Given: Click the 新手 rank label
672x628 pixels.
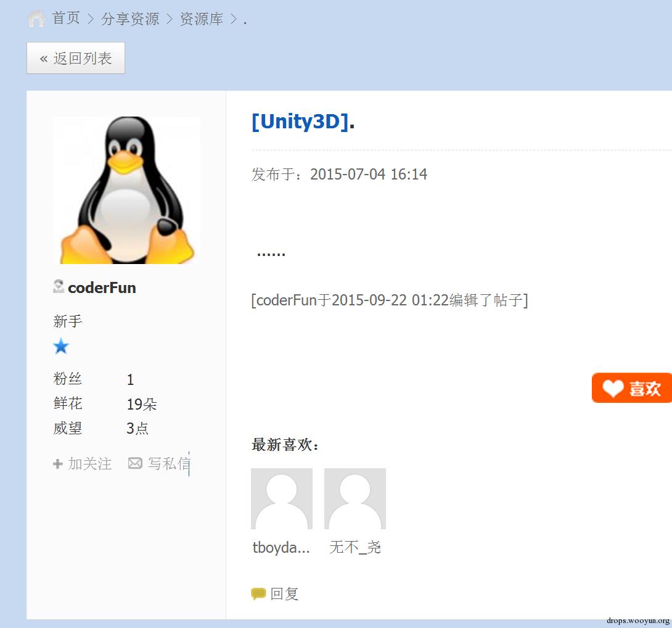Looking at the screenshot, I should (67, 321).
